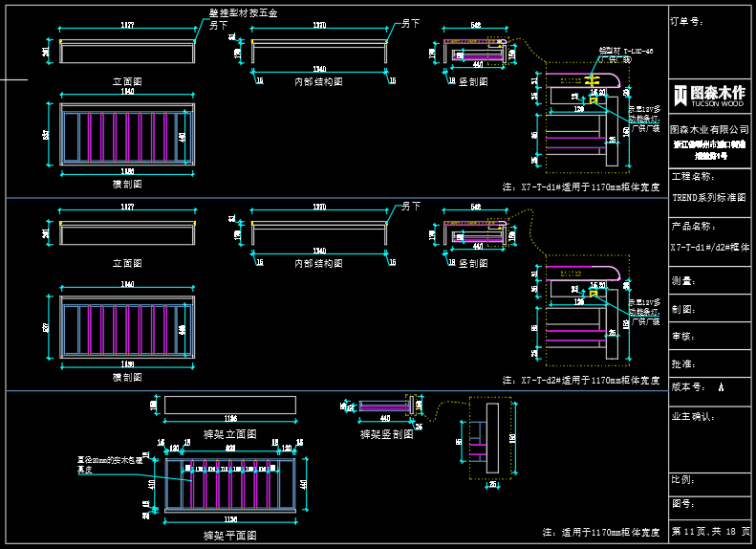Click the 裤架平面图 label at bottom
Image resolution: width=756 pixels, height=549 pixels.
229,536
